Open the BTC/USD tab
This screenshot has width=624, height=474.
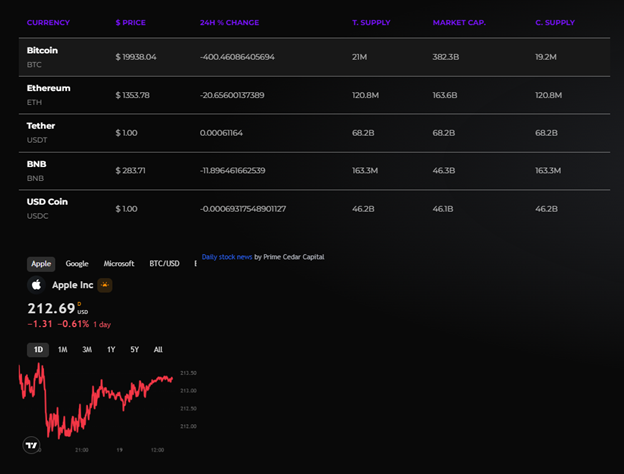[164, 264]
